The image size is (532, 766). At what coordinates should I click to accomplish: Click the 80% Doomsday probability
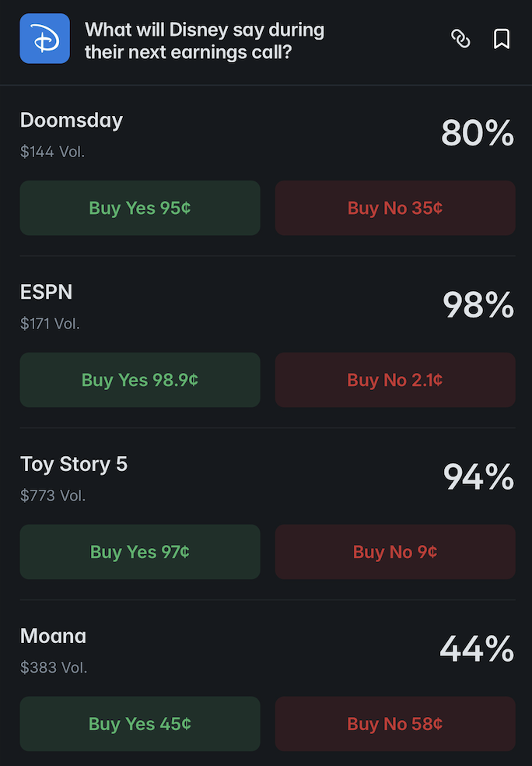click(478, 133)
